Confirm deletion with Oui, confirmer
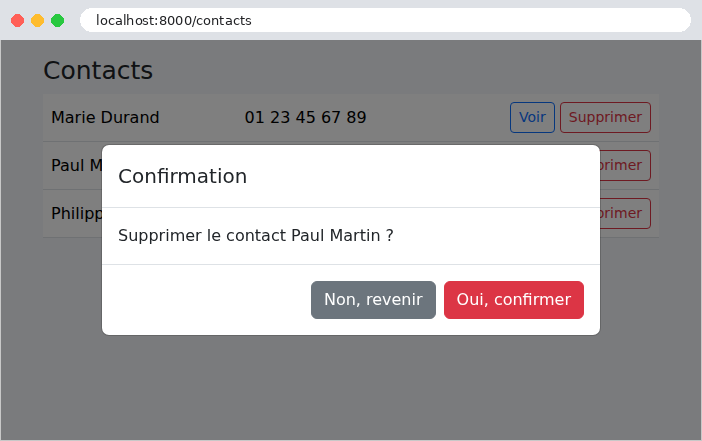Viewport: 702px width, 441px height. pos(514,300)
